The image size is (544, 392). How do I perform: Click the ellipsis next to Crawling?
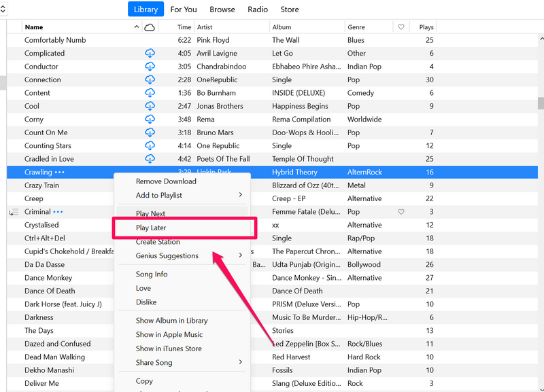tap(60, 173)
